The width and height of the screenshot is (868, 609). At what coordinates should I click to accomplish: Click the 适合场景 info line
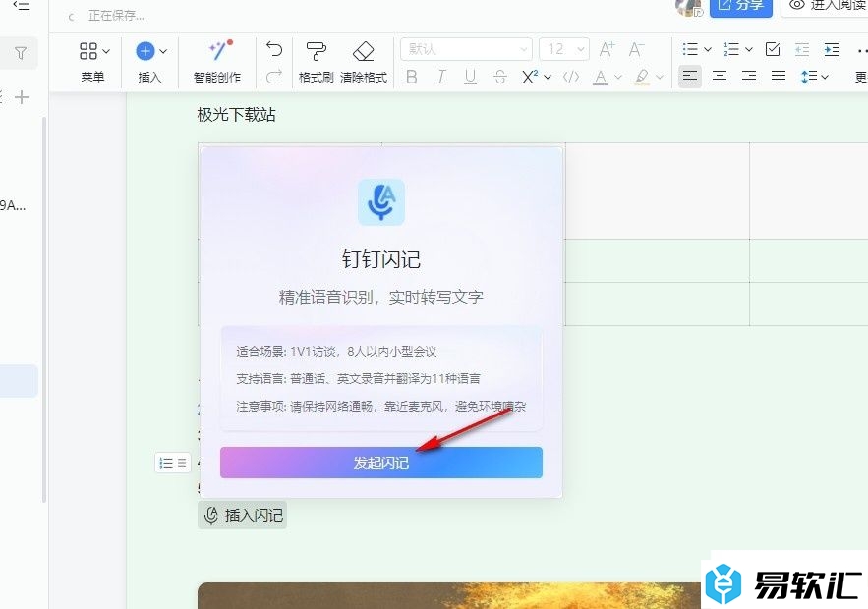pyautogui.click(x=336, y=352)
